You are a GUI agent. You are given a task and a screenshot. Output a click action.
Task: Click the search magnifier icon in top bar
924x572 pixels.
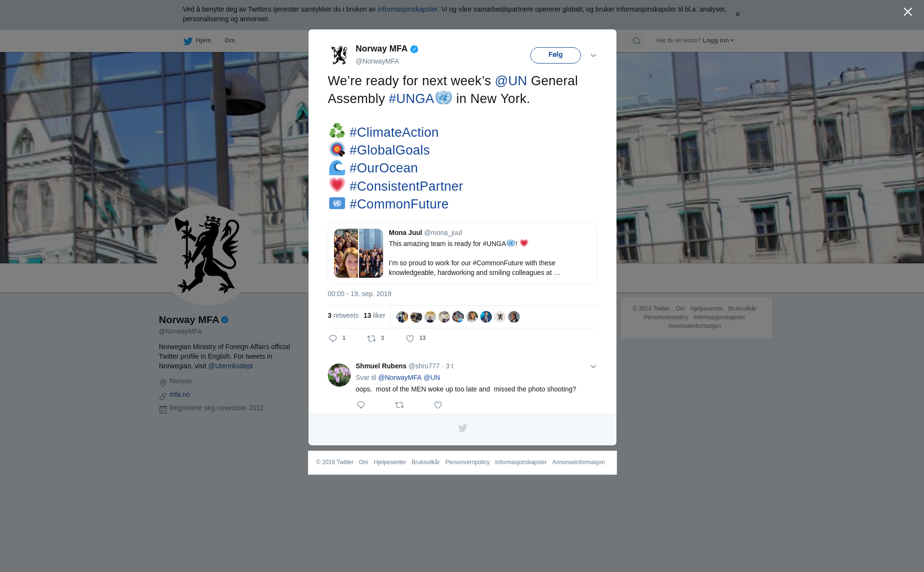tap(637, 41)
